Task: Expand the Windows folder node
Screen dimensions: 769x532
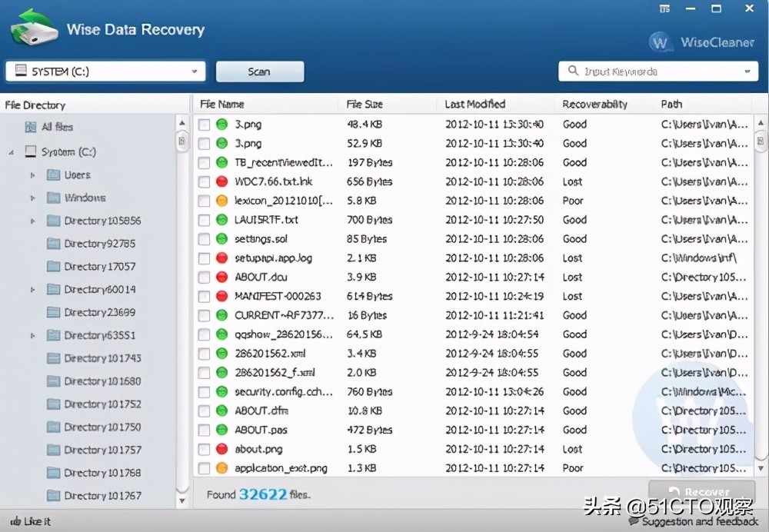Action: pos(32,198)
